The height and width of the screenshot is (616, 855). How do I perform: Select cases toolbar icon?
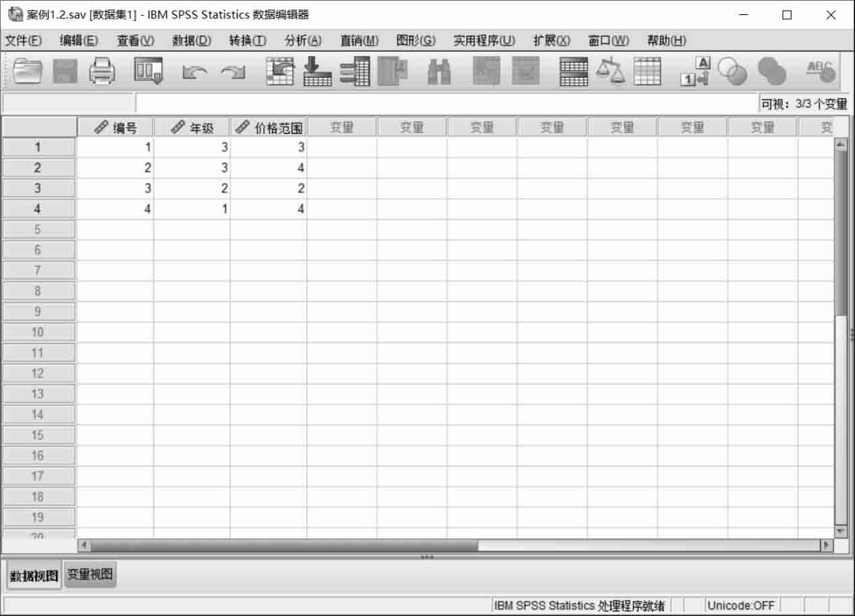(647, 71)
